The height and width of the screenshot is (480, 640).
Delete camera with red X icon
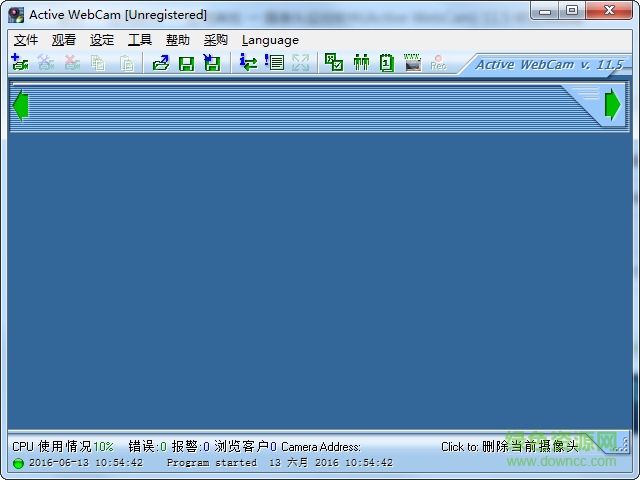tap(72, 63)
